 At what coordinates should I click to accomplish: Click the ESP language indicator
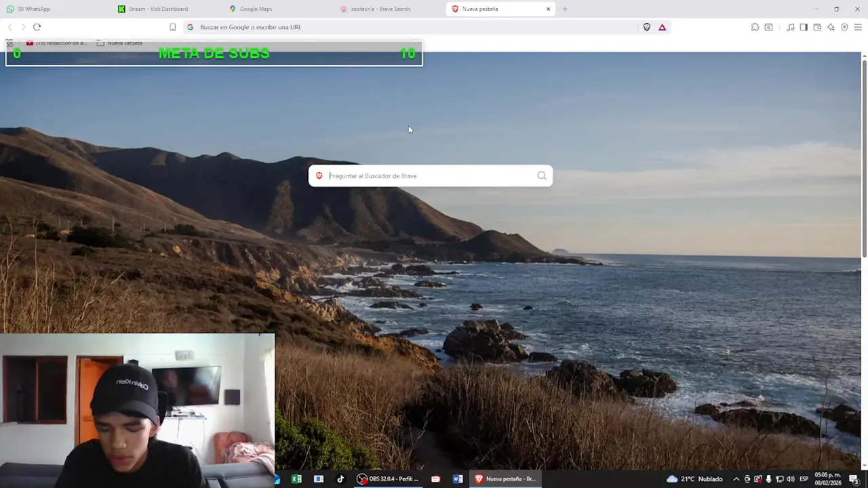pos(804,479)
